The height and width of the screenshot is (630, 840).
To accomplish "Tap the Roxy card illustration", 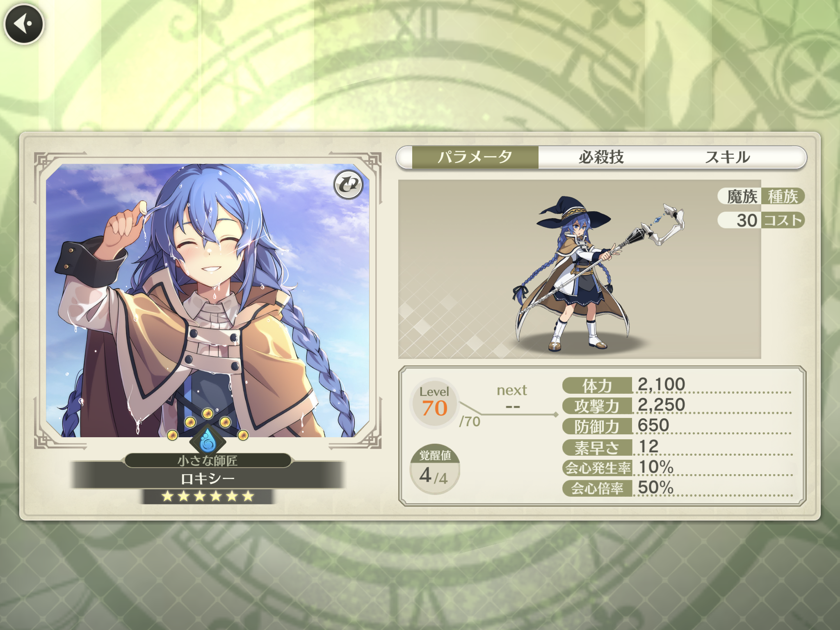I will (208, 300).
